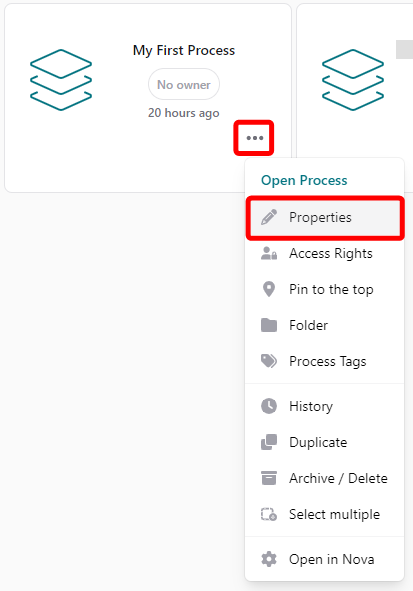Click the layered stack icon of My First Process
Screen dimensions: 413x591
tap(61, 80)
